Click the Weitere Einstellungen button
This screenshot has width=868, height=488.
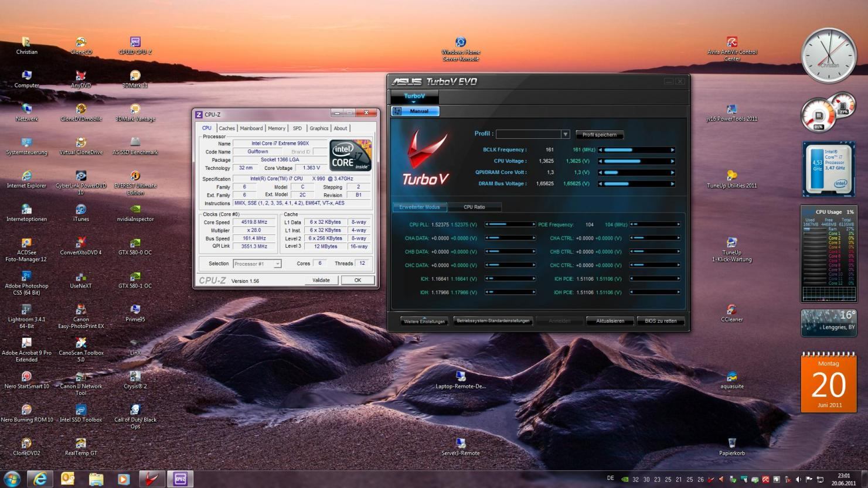coord(424,321)
